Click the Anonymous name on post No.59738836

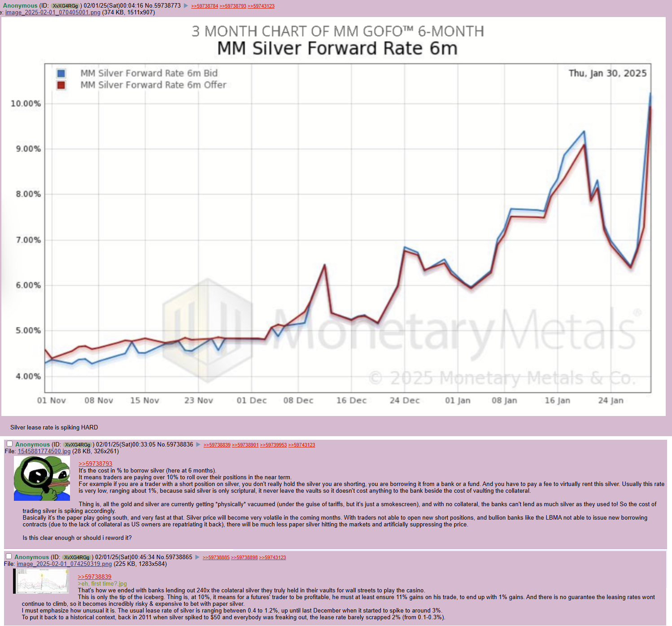pos(33,445)
